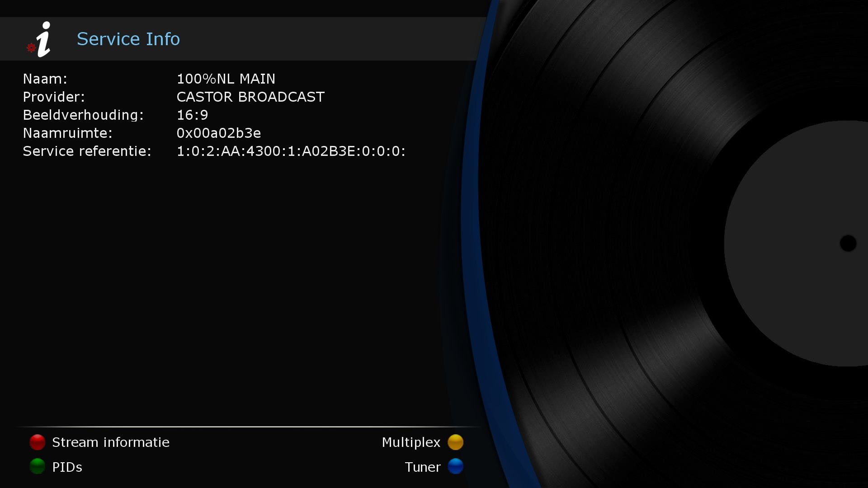
Task: Open Tuner details via its label
Action: tap(423, 467)
